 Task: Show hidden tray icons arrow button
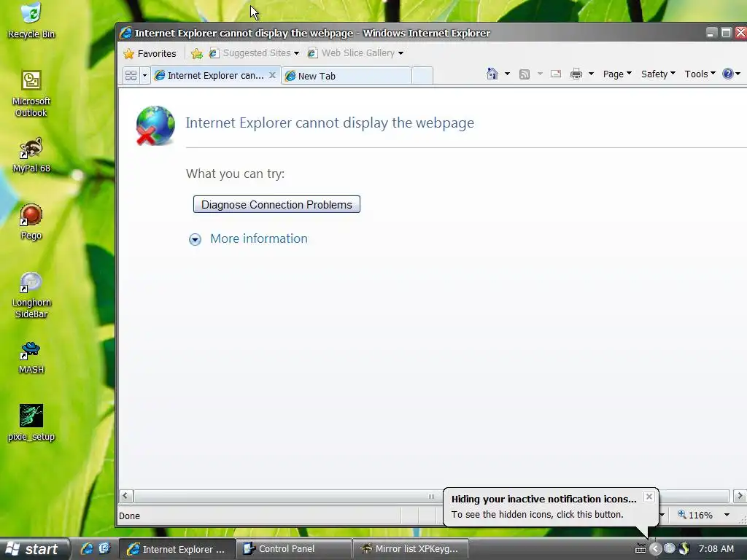[x=656, y=549]
